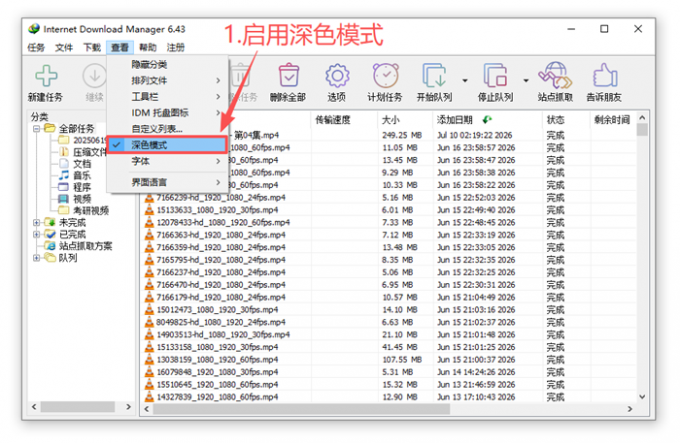This screenshot has width=680, height=443.
Task: Click the View (查看) menu
Action: coord(120,47)
